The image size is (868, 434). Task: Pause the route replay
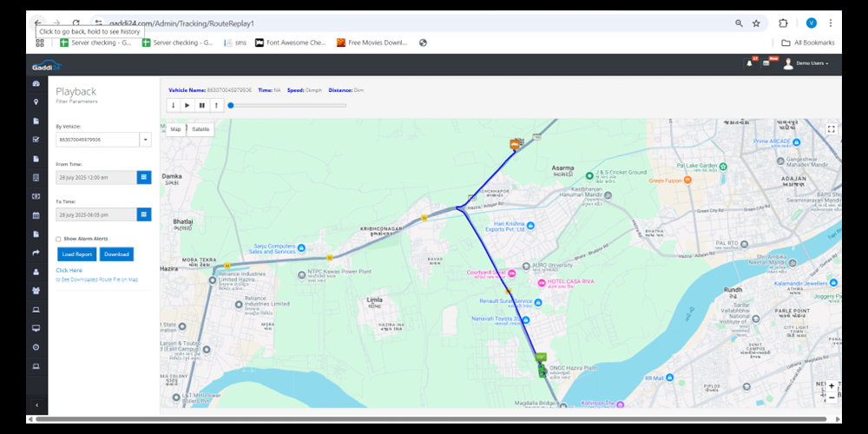pyautogui.click(x=201, y=105)
